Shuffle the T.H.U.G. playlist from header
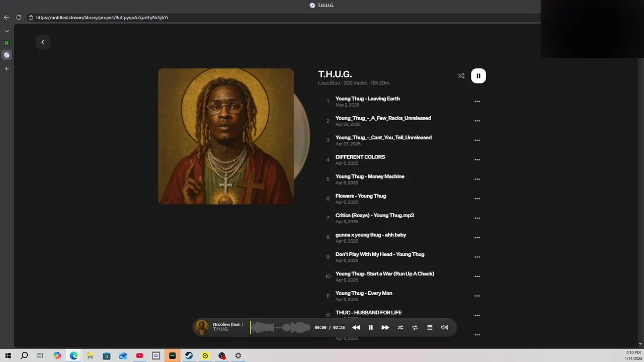Image resolution: width=644 pixels, height=362 pixels. [461, 76]
